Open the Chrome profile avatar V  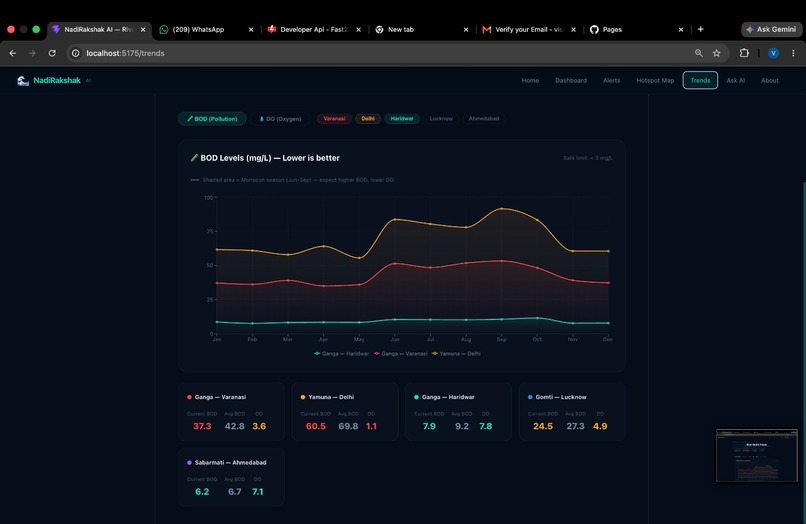[x=773, y=53]
